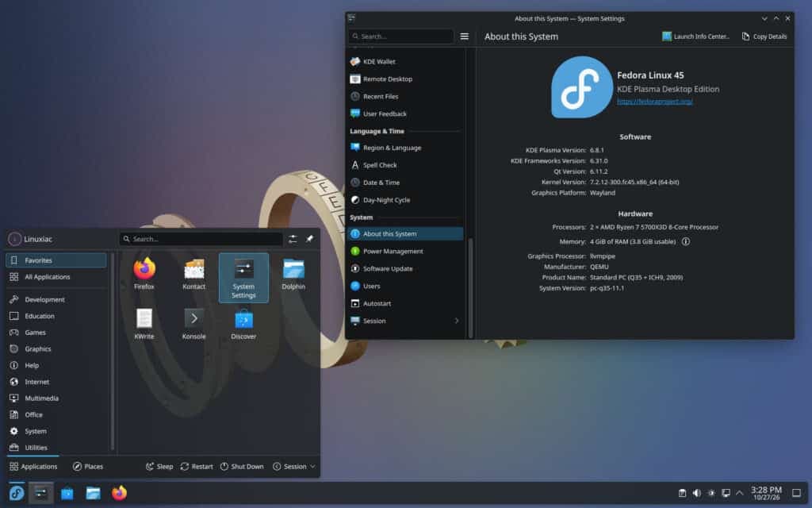The height and width of the screenshot is (508, 812).
Task: Select Games category in launcher
Action: (56, 333)
